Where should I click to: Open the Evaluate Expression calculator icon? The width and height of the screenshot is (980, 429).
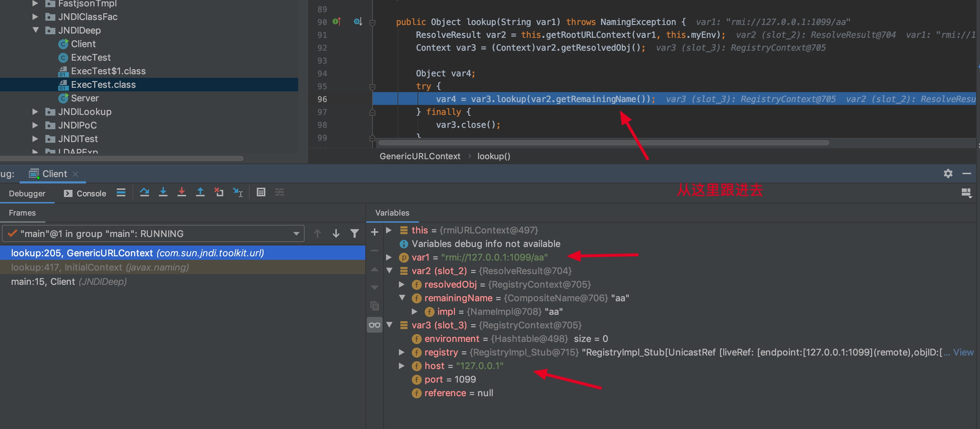[x=261, y=192]
